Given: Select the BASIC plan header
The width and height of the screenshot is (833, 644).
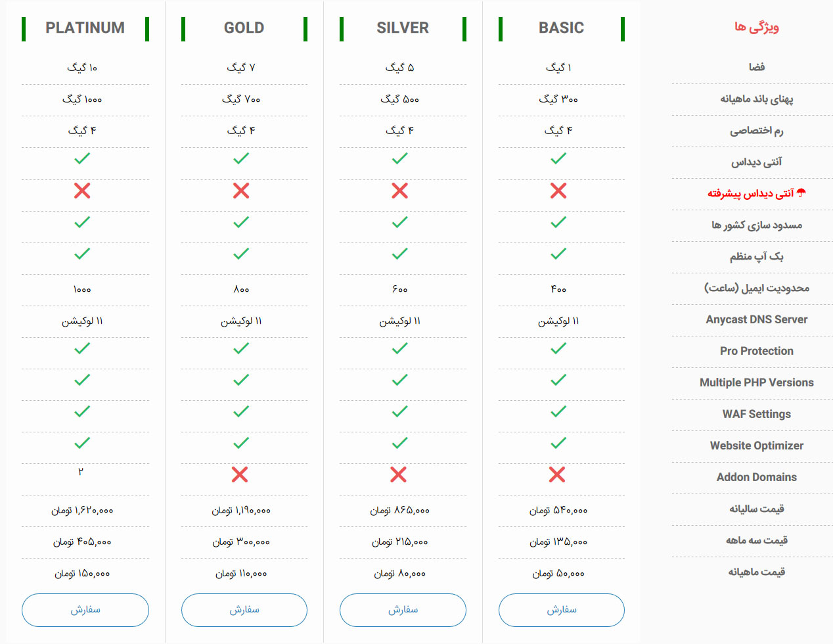Looking at the screenshot, I should coord(562,28).
